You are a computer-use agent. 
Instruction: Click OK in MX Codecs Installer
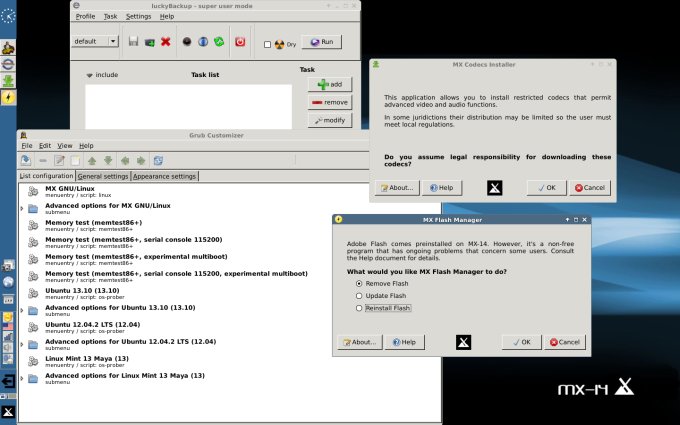tap(546, 188)
